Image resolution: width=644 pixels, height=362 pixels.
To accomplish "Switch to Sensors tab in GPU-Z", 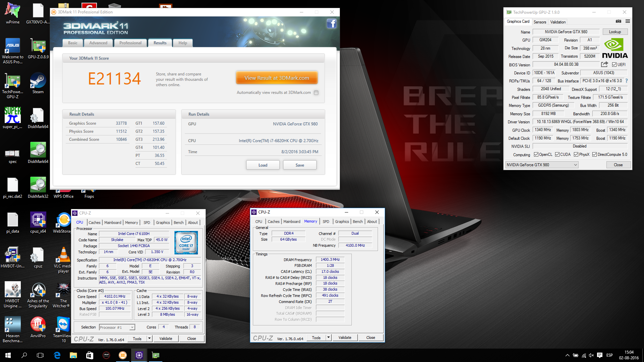I will click(x=540, y=22).
